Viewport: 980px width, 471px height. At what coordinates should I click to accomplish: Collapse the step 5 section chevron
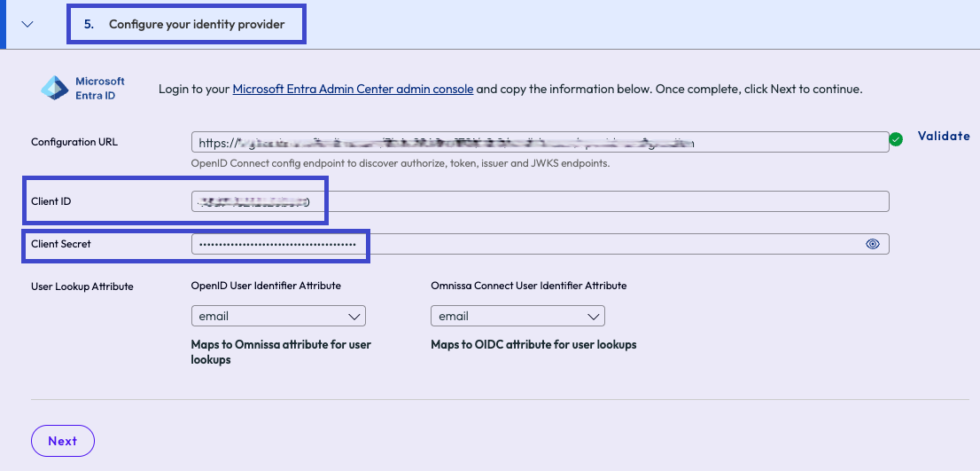(27, 25)
